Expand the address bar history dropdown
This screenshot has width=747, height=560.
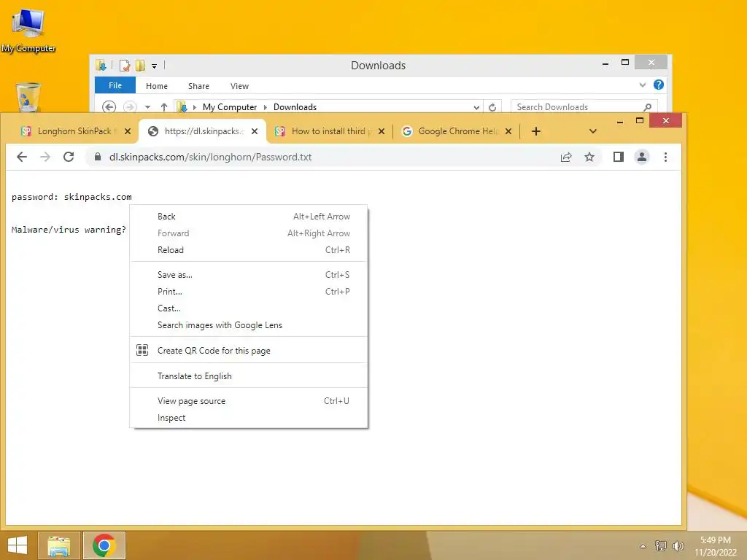tap(476, 108)
